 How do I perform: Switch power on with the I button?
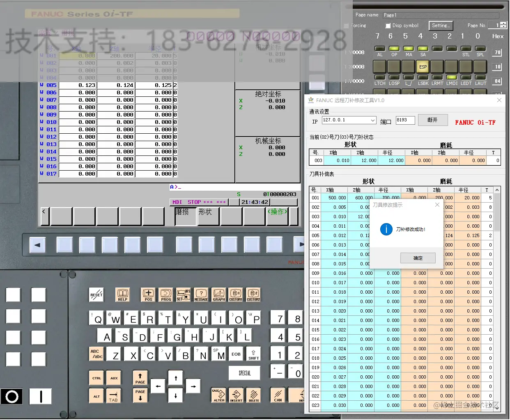41,397
